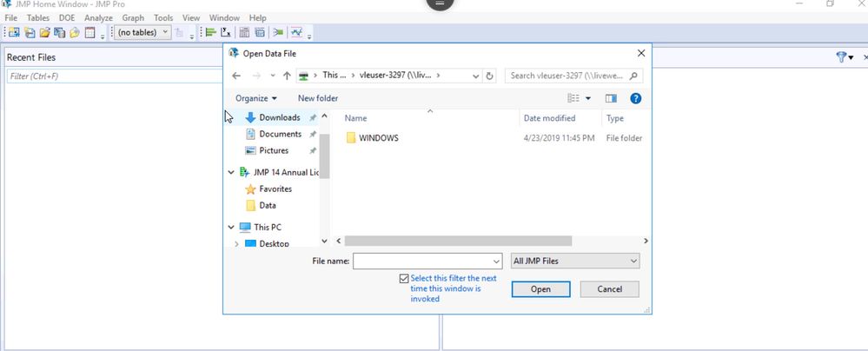Collapse the This PC tree node
This screenshot has width=868, height=351.
231,227
